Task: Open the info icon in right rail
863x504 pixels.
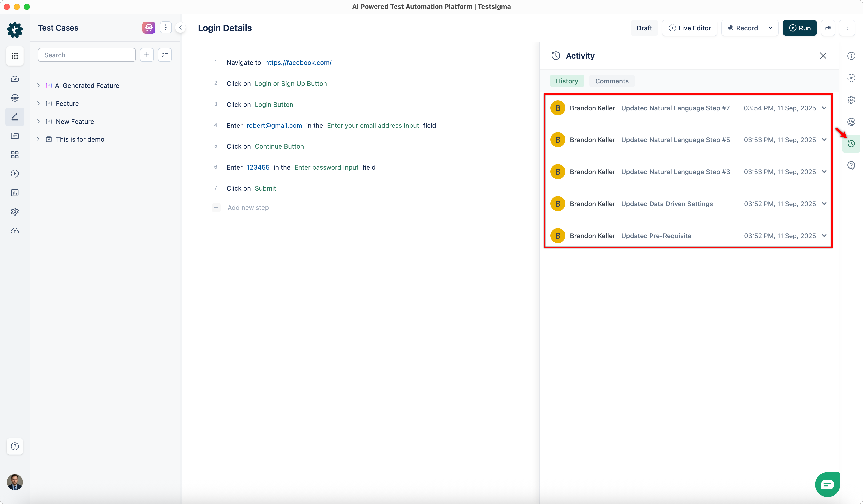Action: pyautogui.click(x=851, y=56)
